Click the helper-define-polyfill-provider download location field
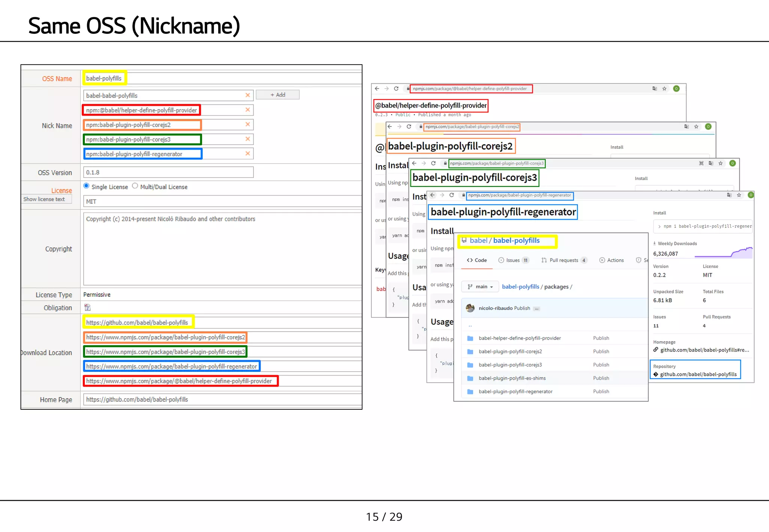 pos(222,381)
